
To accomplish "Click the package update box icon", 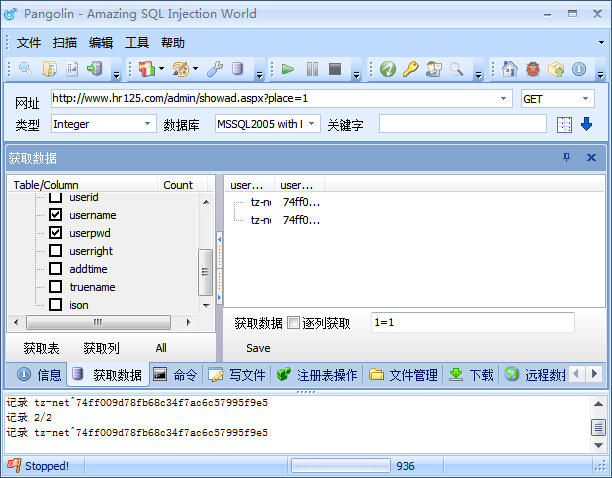I will tap(556, 69).
